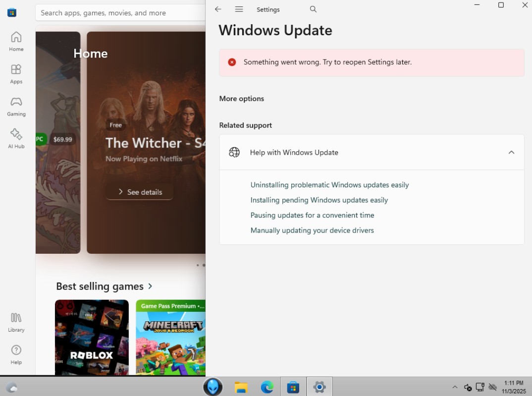The height and width of the screenshot is (396, 532).
Task: Click the Store search apps input field
Action: click(120, 13)
